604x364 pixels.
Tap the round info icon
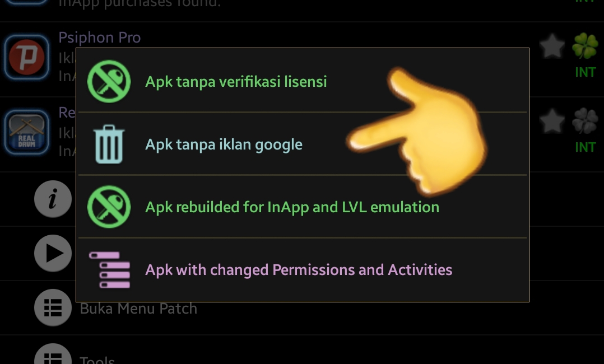(x=53, y=199)
